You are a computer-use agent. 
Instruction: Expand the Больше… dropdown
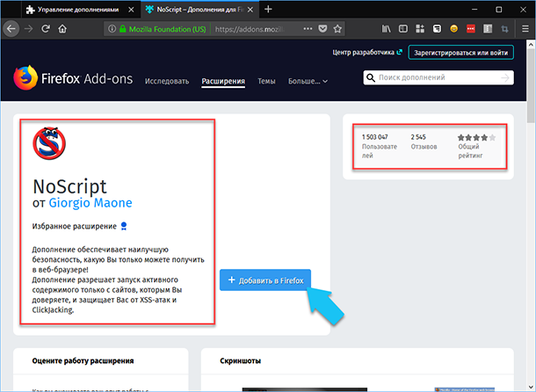(x=308, y=81)
